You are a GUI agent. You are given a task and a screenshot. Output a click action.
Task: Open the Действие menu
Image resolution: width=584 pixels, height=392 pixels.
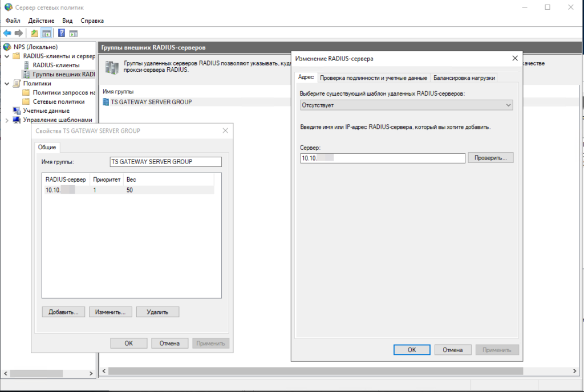coord(41,21)
